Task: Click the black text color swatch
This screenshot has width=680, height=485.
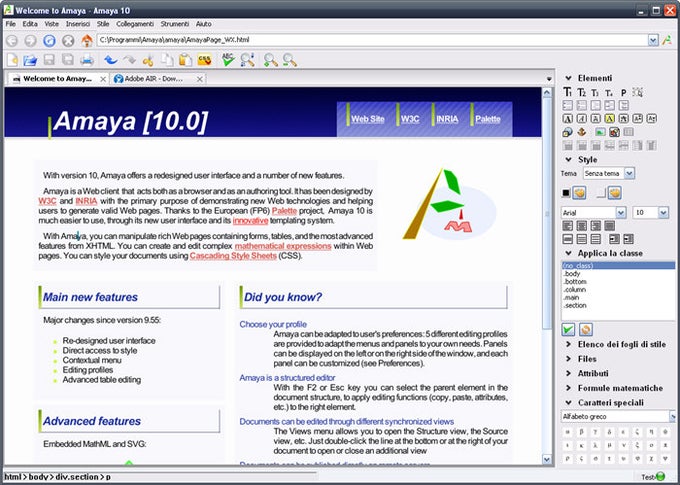Action: tap(566, 193)
